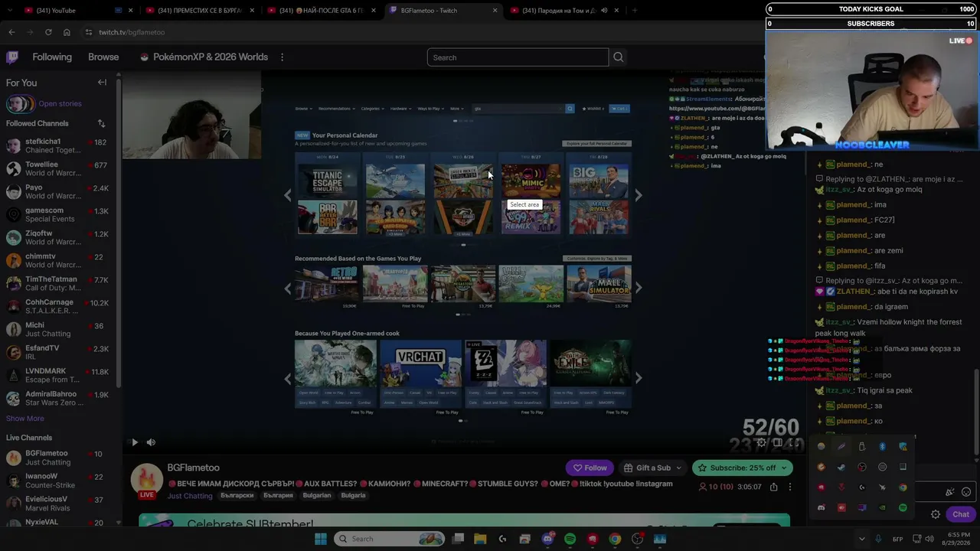Toggle the taskbar microphone icon
This screenshot has height=551, width=980.
[x=878, y=539]
